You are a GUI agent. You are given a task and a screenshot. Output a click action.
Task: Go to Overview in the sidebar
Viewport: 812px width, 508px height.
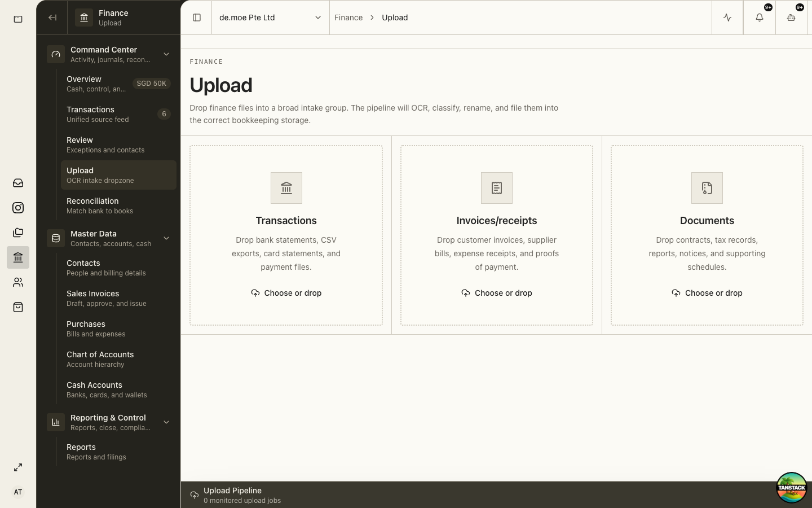tap(118, 84)
